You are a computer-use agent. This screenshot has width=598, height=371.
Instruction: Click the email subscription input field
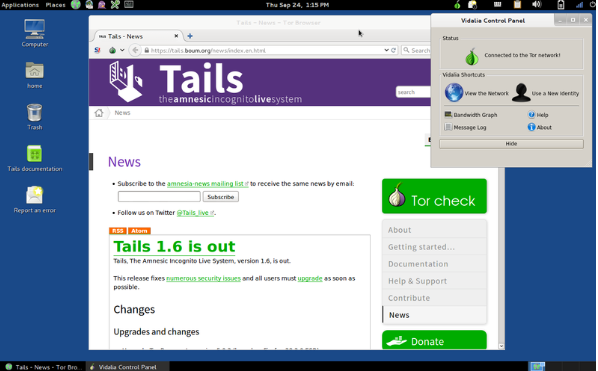click(x=159, y=197)
